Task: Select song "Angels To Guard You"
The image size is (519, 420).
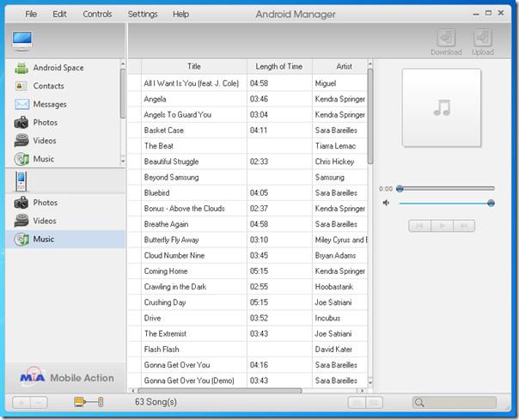Action: tap(177, 114)
